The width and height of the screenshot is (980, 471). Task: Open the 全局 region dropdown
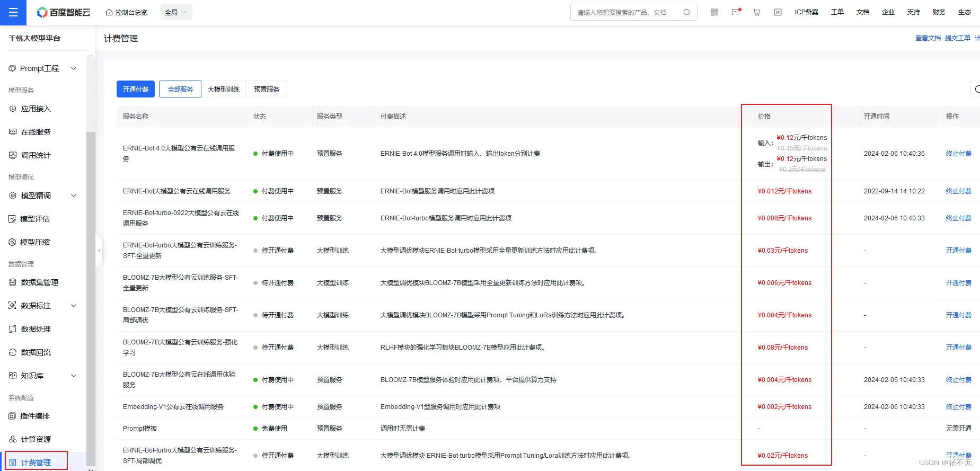click(x=176, y=12)
